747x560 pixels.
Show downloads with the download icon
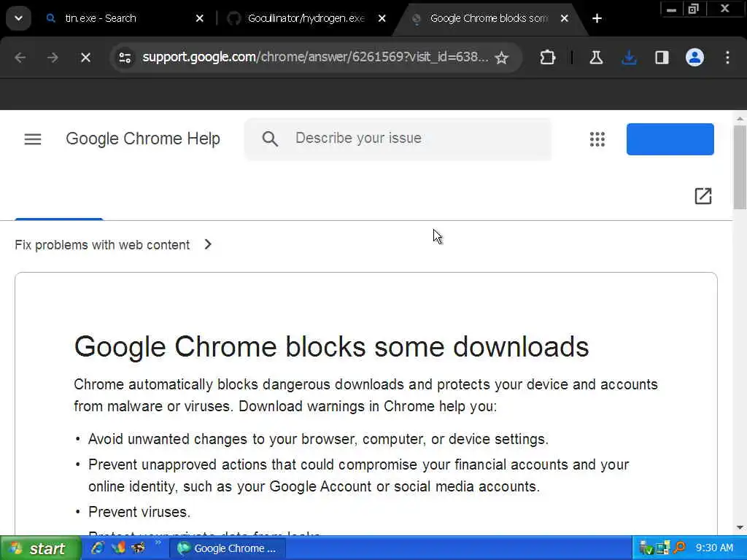pos(629,58)
